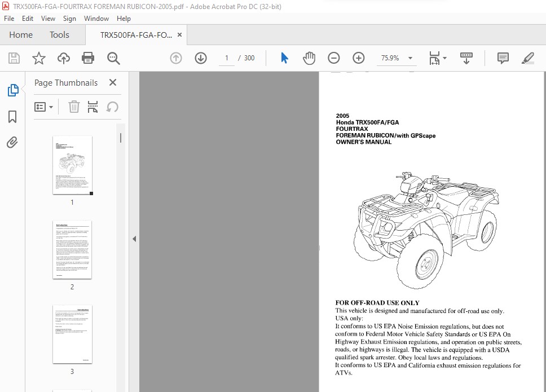Open the View menu
Screen dimensions: 546x392
[48, 19]
